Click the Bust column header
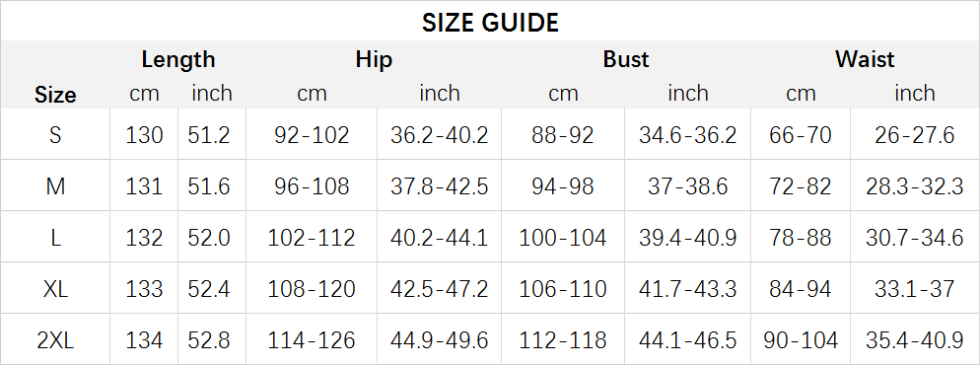This screenshot has height=366, width=980. point(626,59)
